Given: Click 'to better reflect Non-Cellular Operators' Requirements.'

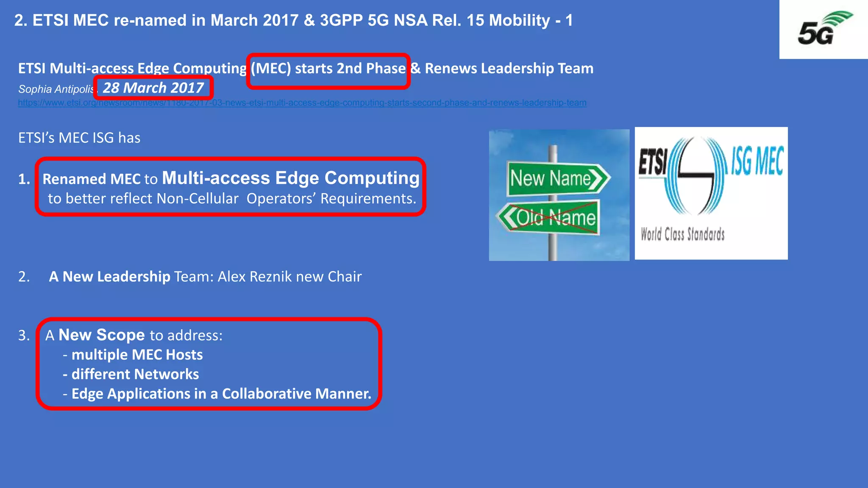Looking at the screenshot, I should 232,199.
